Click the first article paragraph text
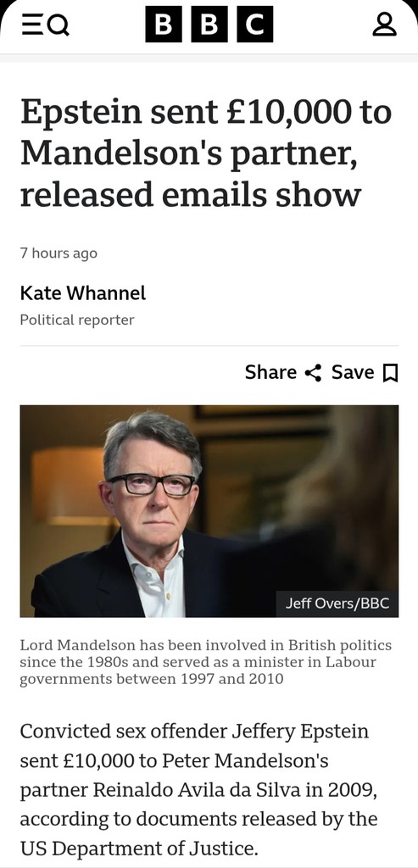418x868 pixels. coord(199,789)
